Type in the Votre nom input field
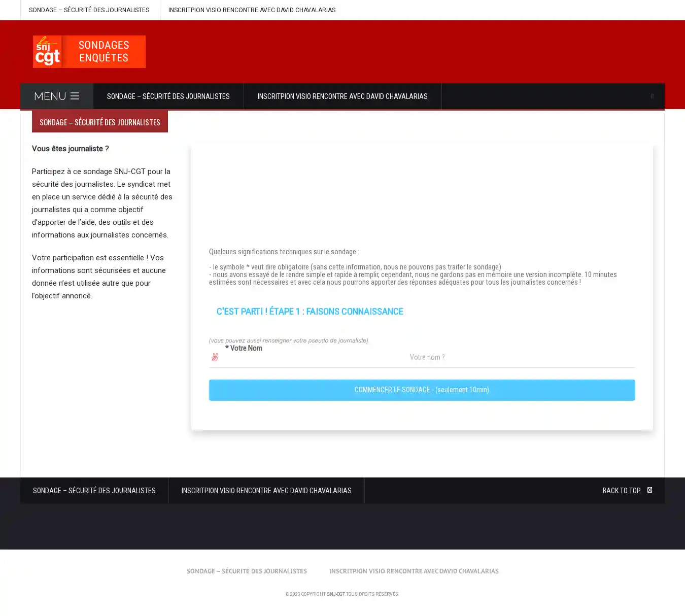This screenshot has height=616, width=685. pyautogui.click(x=427, y=357)
